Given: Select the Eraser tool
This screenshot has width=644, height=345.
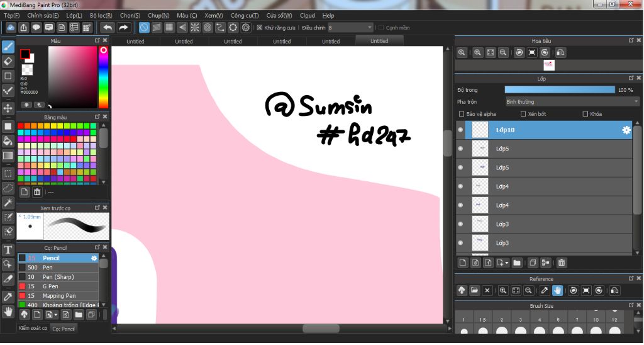Looking at the screenshot, I should [x=8, y=61].
